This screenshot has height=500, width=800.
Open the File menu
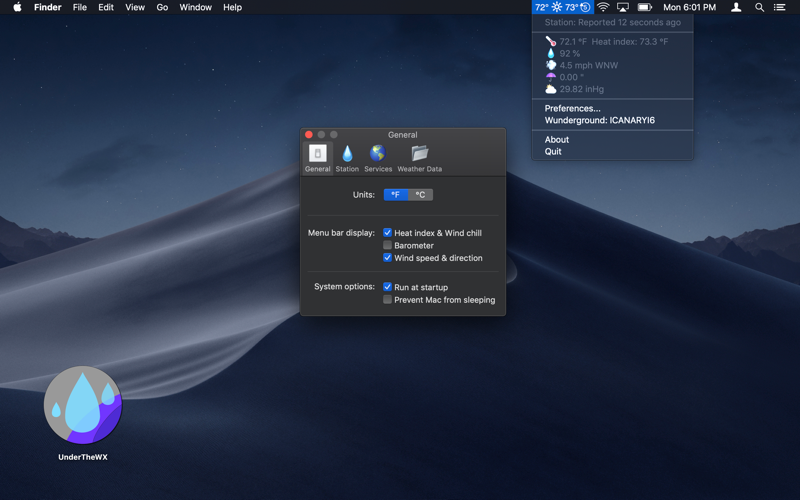pos(80,7)
